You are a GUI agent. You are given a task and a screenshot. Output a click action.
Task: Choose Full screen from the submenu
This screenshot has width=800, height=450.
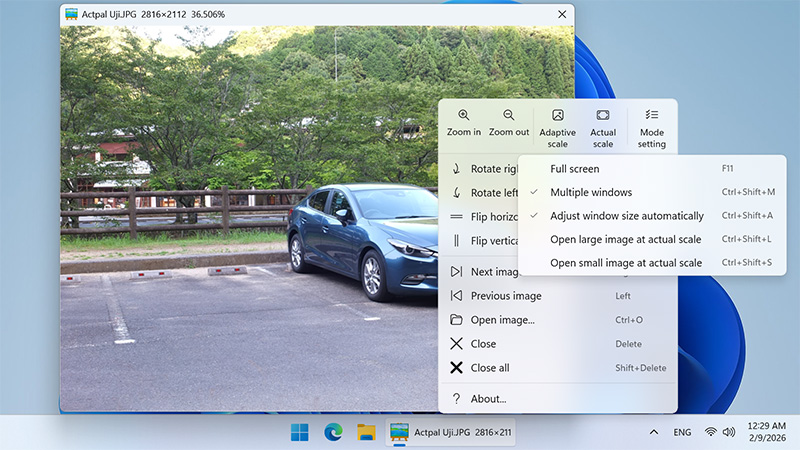575,169
